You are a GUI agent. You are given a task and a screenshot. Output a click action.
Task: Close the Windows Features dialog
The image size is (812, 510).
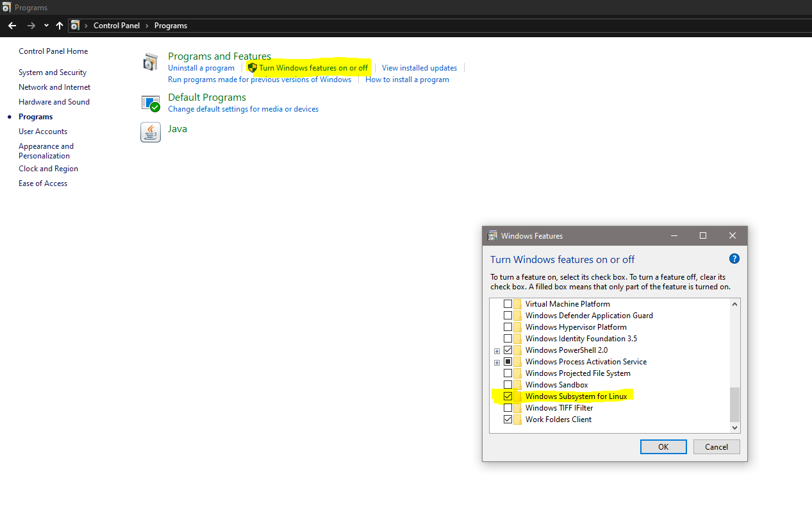[733, 235]
